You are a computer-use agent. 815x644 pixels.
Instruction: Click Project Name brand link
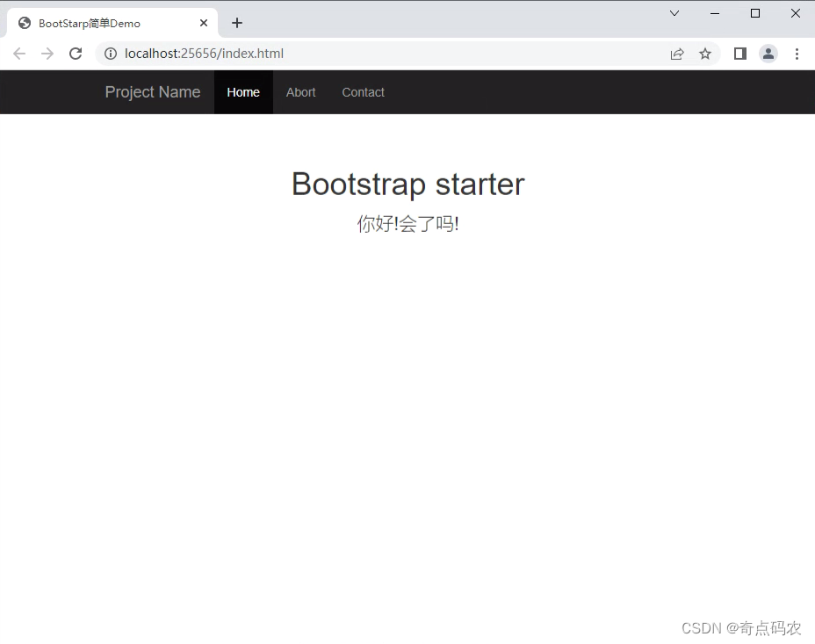[x=153, y=92]
